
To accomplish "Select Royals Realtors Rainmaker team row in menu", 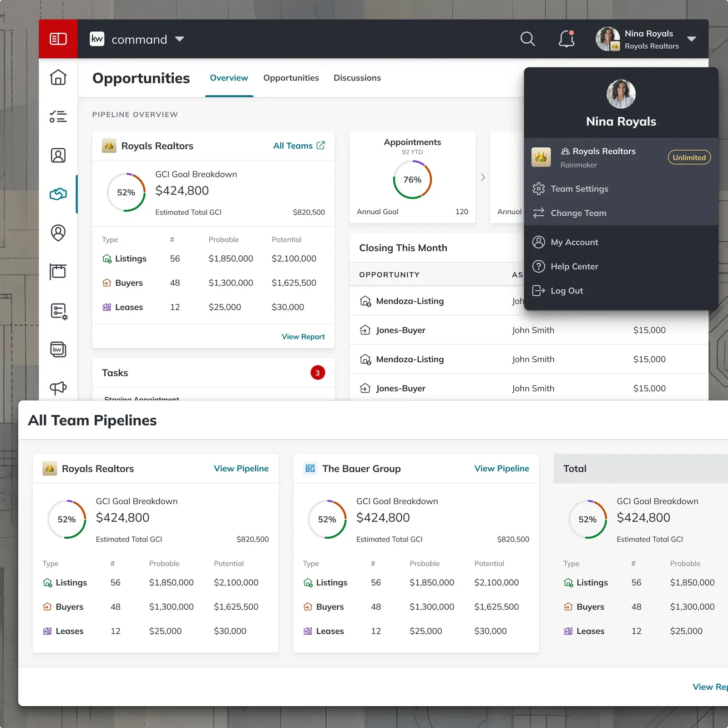I will point(621,157).
